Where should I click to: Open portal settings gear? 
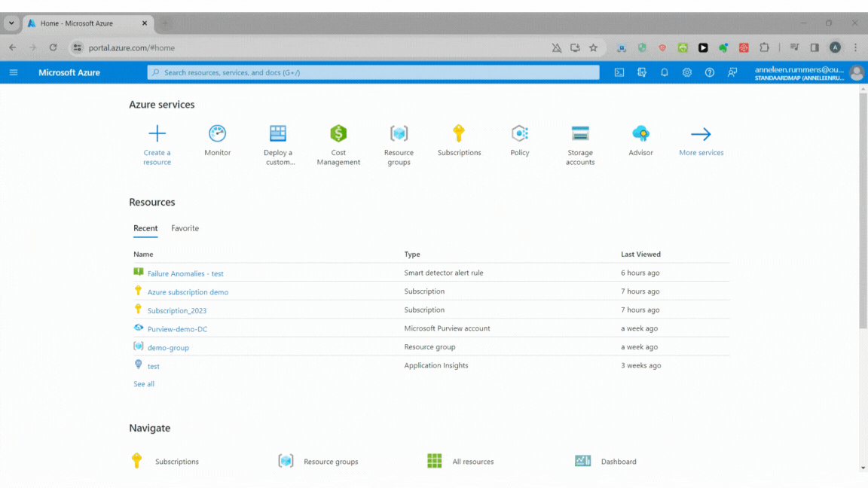pos(687,72)
